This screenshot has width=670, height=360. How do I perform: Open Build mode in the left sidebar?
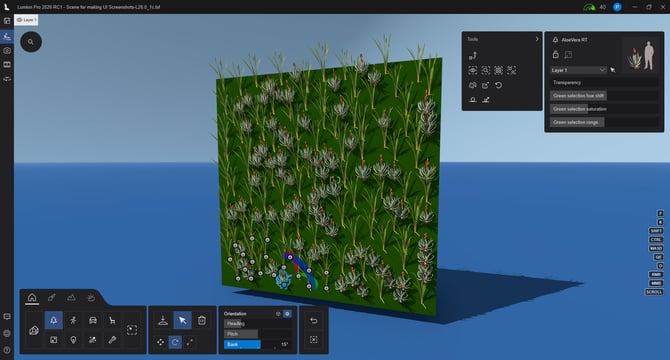click(7, 36)
